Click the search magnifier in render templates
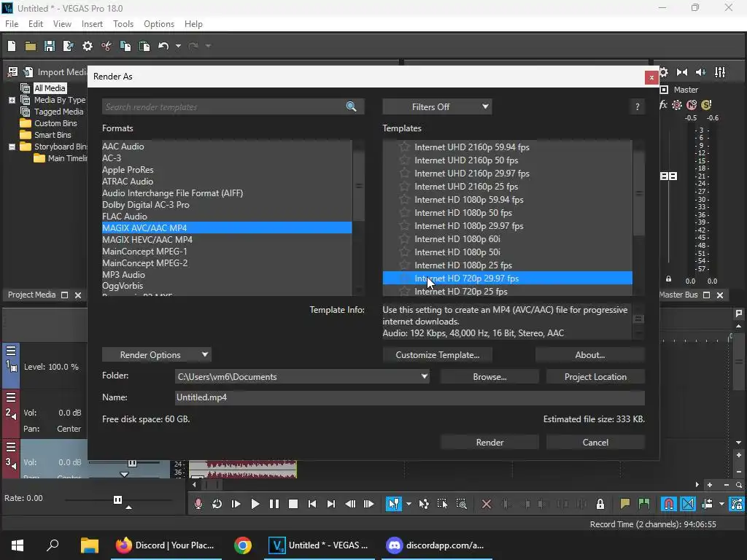Screen dimensions: 747x560 pyautogui.click(x=351, y=106)
